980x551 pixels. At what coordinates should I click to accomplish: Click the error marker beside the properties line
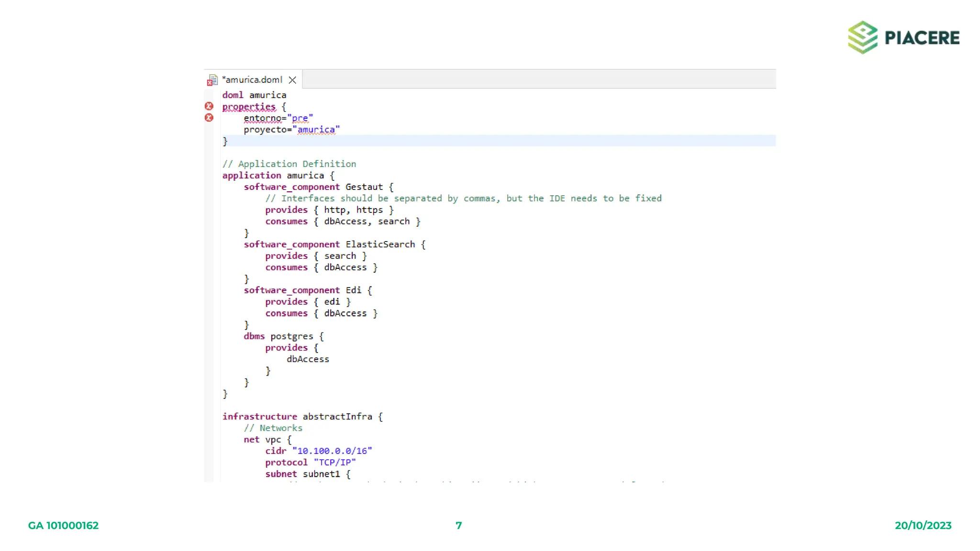[209, 106]
